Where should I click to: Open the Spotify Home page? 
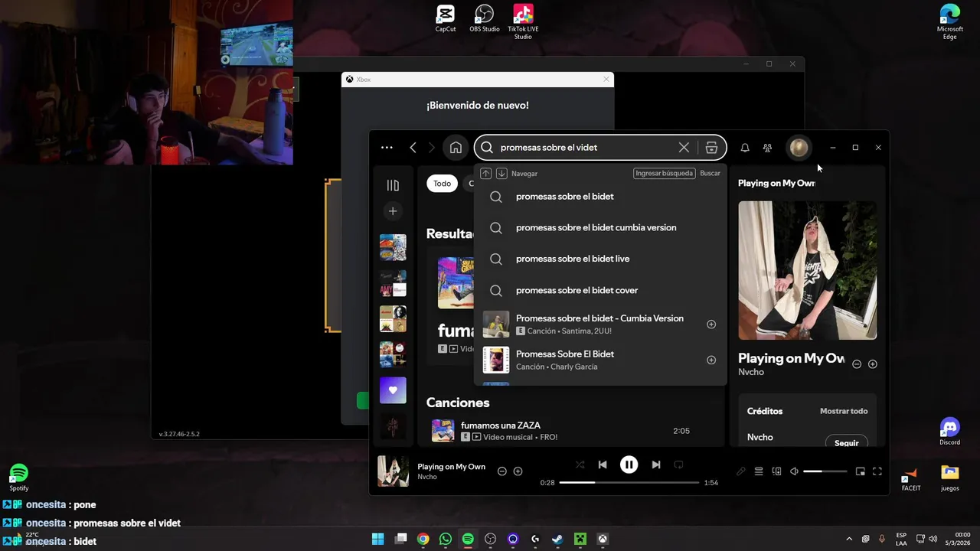click(x=456, y=148)
